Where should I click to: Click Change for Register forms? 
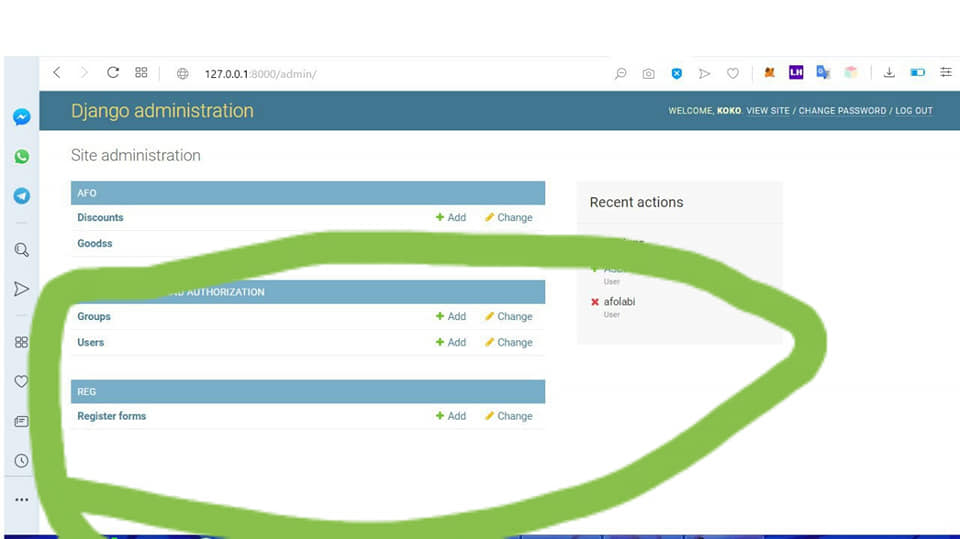coord(509,416)
